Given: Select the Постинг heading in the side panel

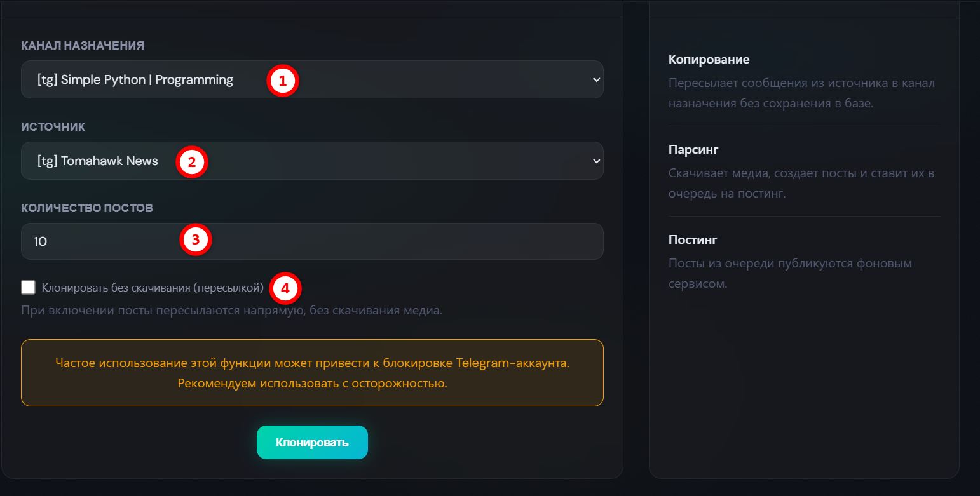Looking at the screenshot, I should pyautogui.click(x=693, y=239).
